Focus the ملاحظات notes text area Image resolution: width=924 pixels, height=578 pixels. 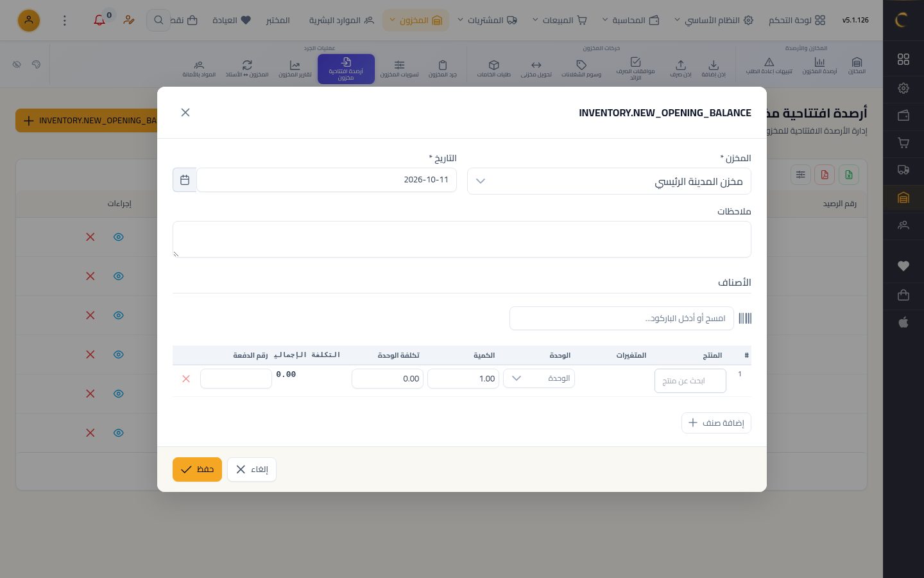(462, 240)
